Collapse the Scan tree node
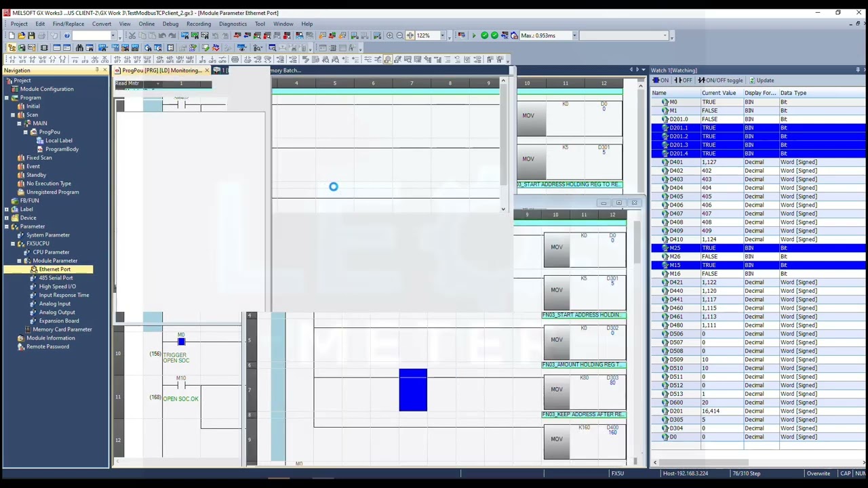Viewport: 868px width, 488px height. click(x=14, y=115)
